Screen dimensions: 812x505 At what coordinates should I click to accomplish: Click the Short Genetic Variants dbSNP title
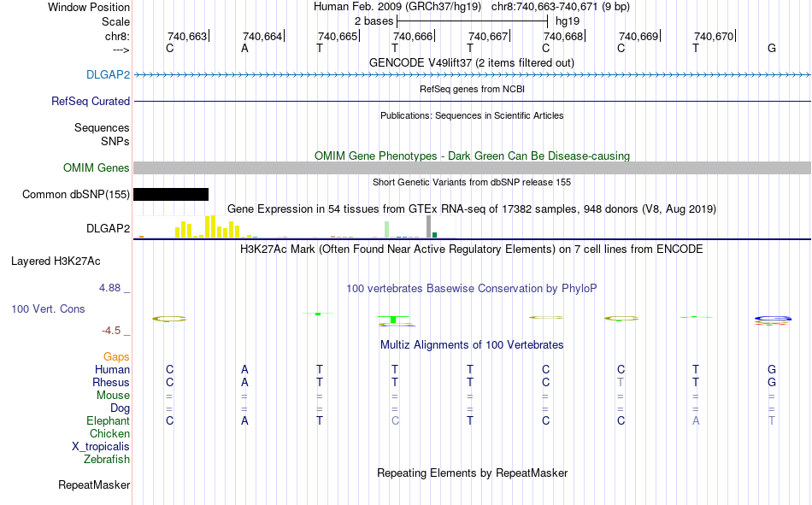pos(472,182)
